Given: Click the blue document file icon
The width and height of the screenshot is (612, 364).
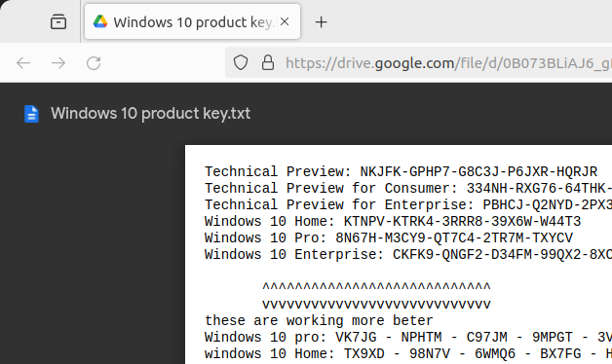Looking at the screenshot, I should (x=31, y=114).
